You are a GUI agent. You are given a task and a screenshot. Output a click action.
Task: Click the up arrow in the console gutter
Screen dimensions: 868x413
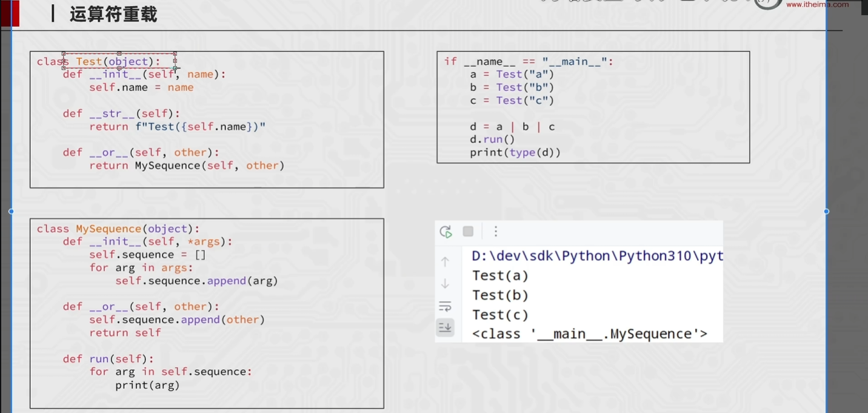tap(445, 261)
